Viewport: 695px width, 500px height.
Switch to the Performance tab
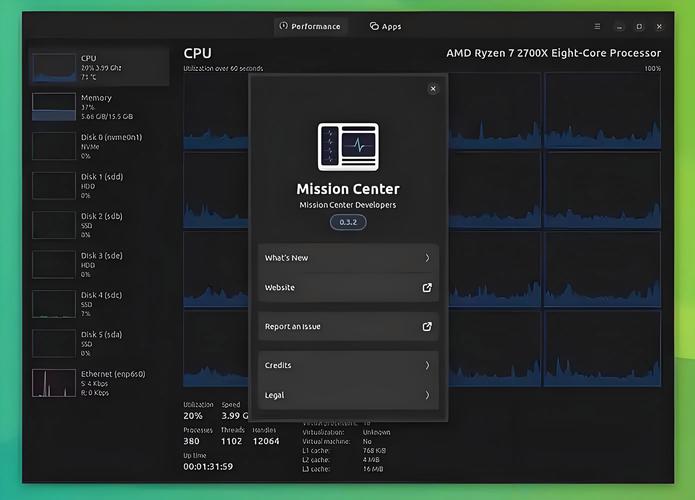[310, 26]
